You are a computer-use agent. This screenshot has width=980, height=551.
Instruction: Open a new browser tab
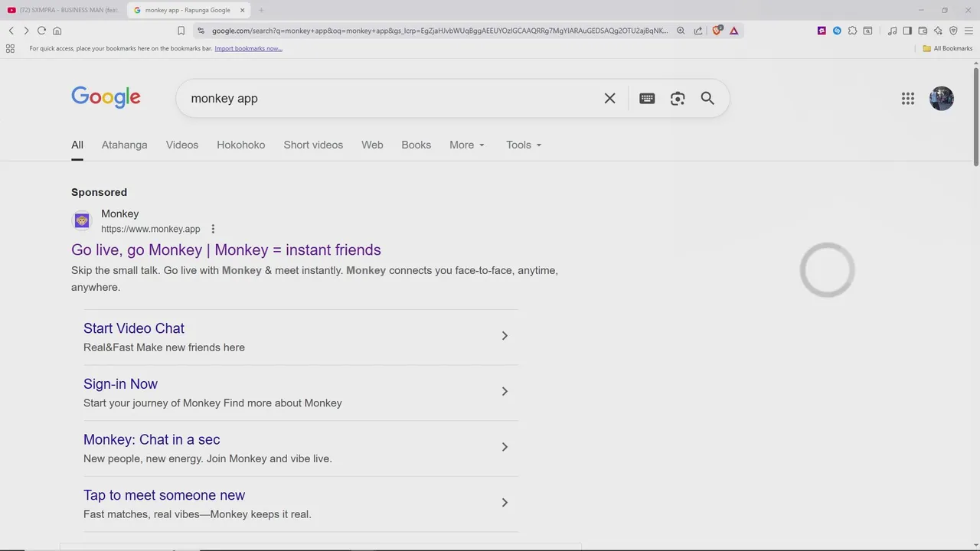pos(261,10)
